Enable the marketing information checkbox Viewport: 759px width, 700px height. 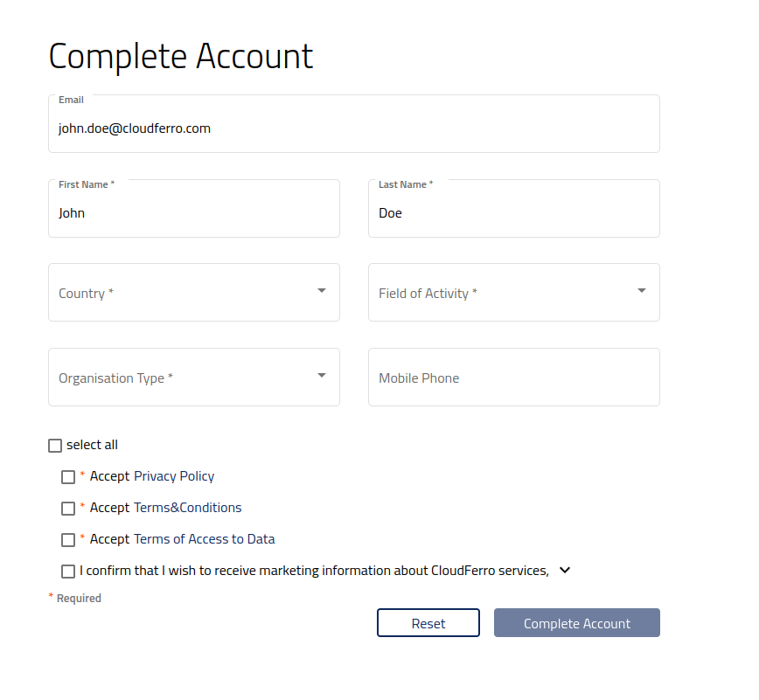click(68, 572)
